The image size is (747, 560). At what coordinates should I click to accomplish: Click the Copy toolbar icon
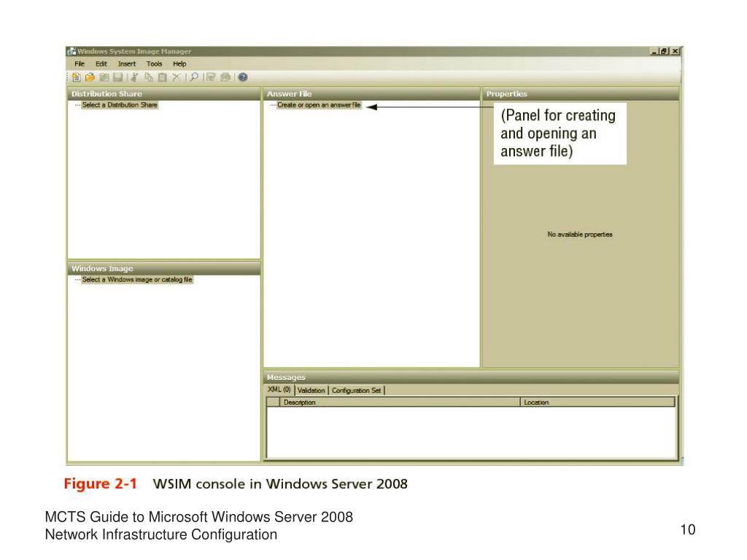pyautogui.click(x=149, y=77)
